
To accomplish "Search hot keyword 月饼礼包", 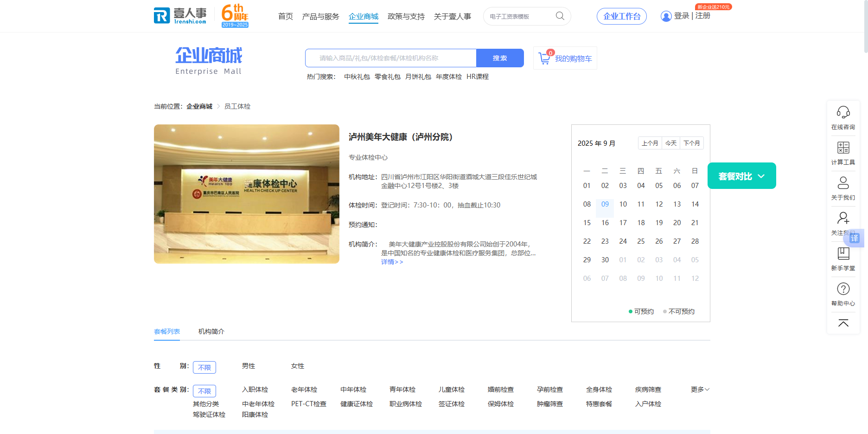I will (418, 77).
